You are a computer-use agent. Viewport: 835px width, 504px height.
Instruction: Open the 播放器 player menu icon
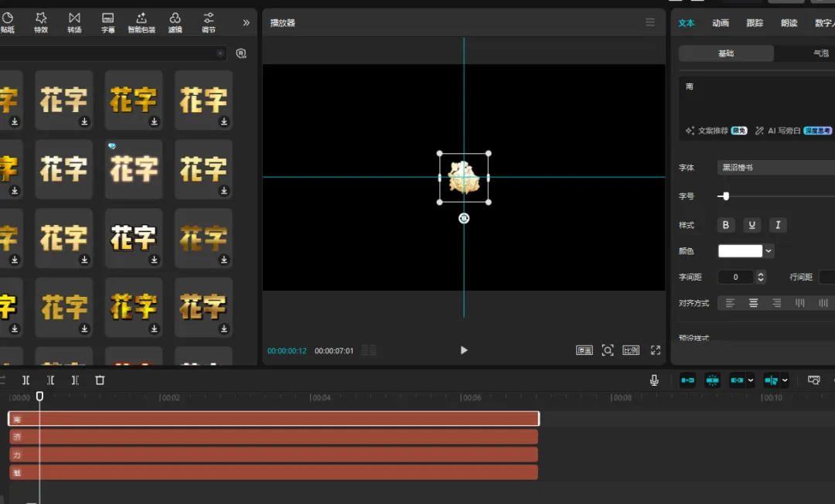(650, 22)
